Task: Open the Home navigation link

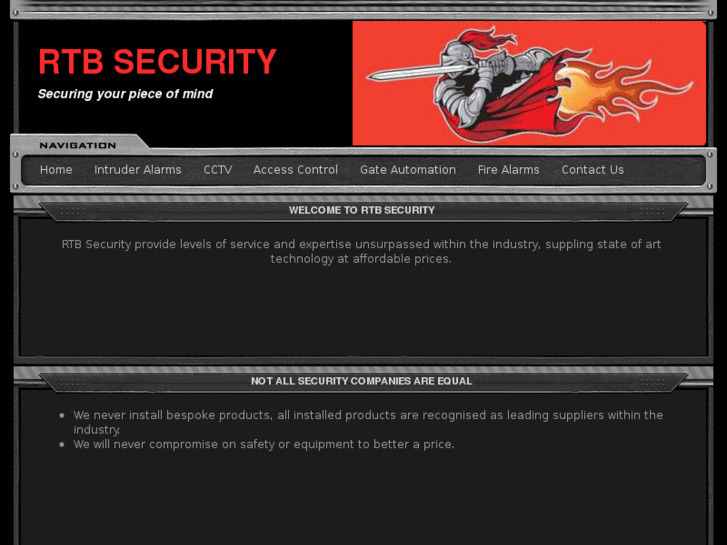Action: (56, 170)
